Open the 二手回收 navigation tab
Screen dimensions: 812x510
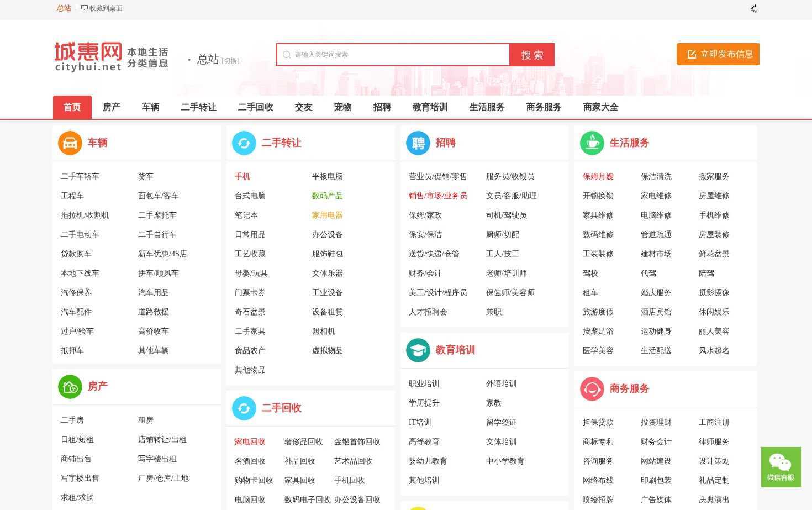pos(256,107)
